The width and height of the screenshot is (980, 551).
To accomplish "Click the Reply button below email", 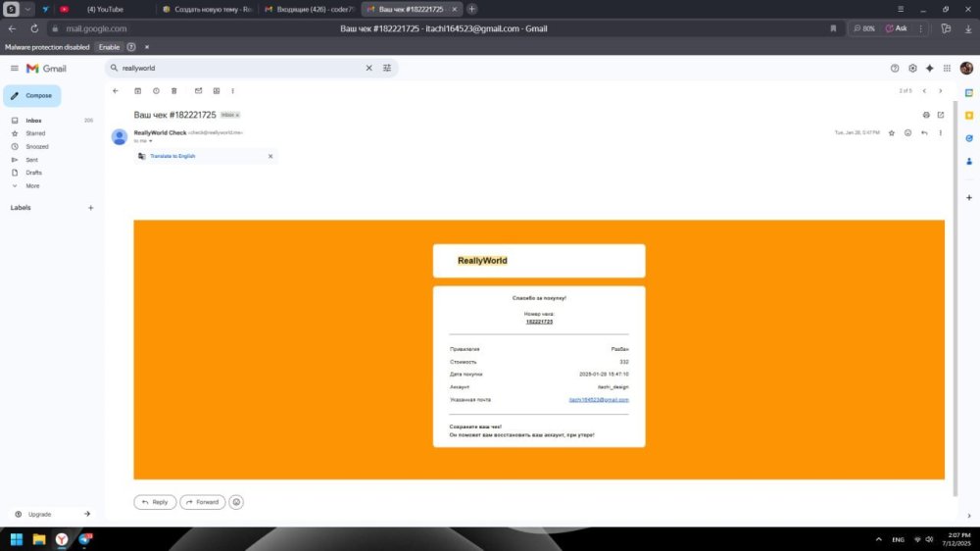I will (155, 502).
